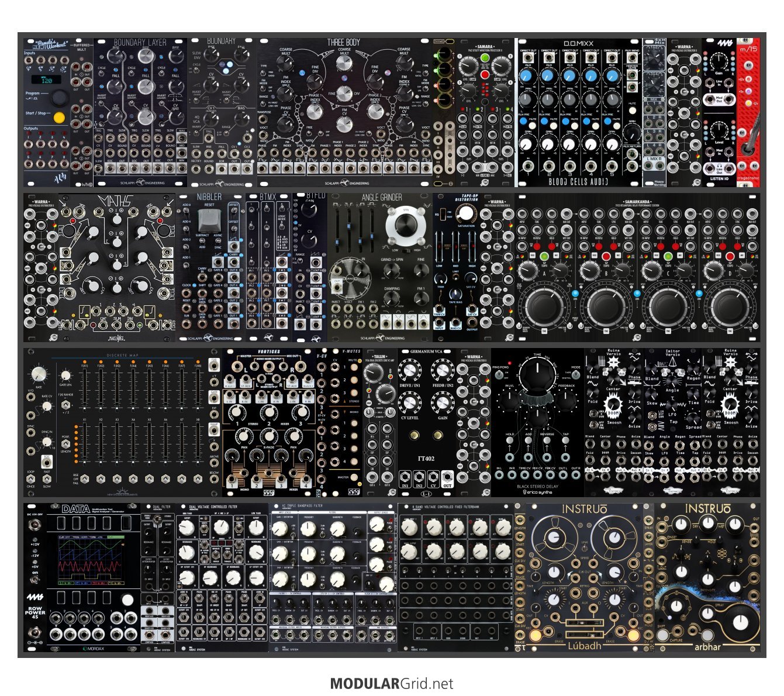Toggle the Tape/Digital Mode switch on Black Stereo Delay
Image resolution: width=784 pixels, height=696 pixels.
coord(575,375)
